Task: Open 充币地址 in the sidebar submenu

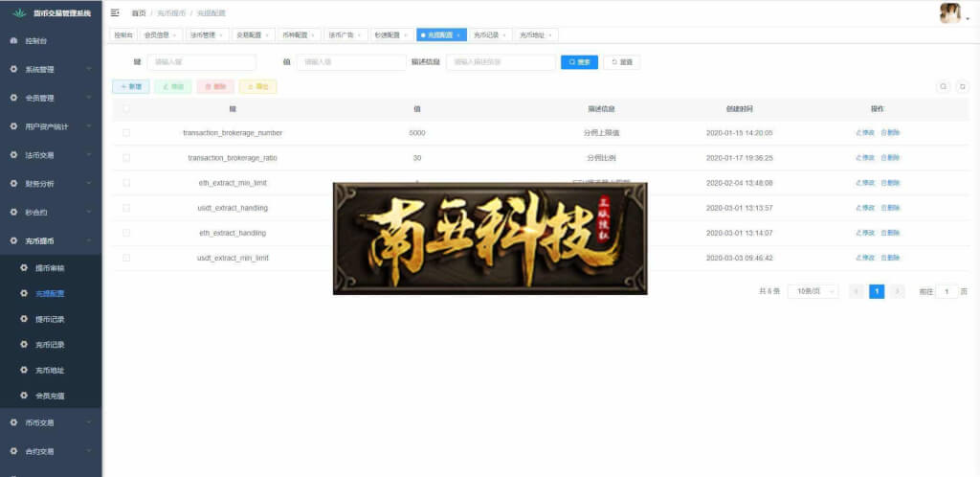Action: [x=50, y=370]
